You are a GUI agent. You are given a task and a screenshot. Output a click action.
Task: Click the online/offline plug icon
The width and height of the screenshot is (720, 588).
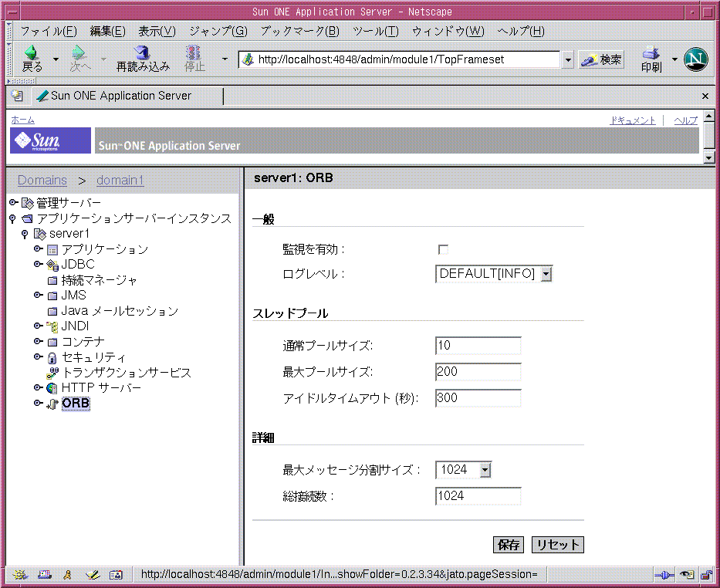[x=664, y=574]
